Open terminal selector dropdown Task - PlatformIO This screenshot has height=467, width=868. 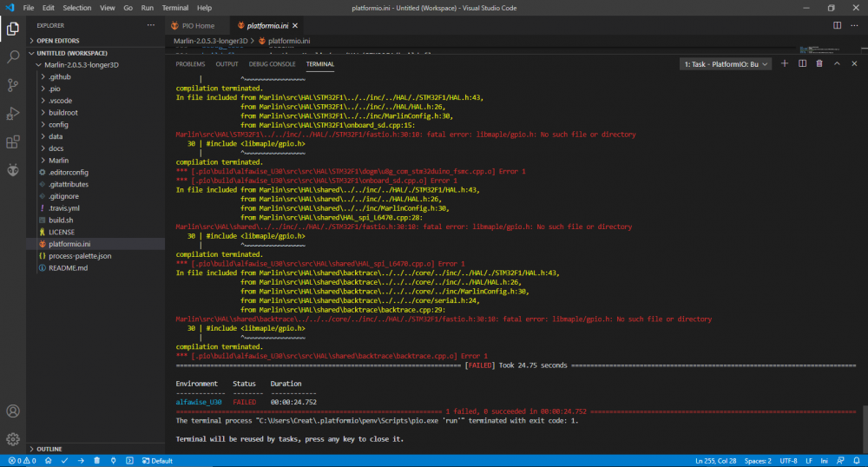tap(725, 64)
